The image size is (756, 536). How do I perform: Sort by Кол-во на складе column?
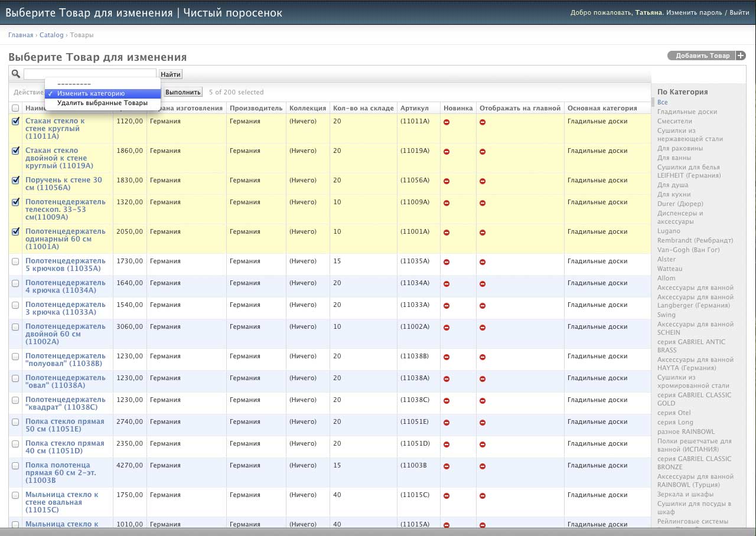(363, 108)
